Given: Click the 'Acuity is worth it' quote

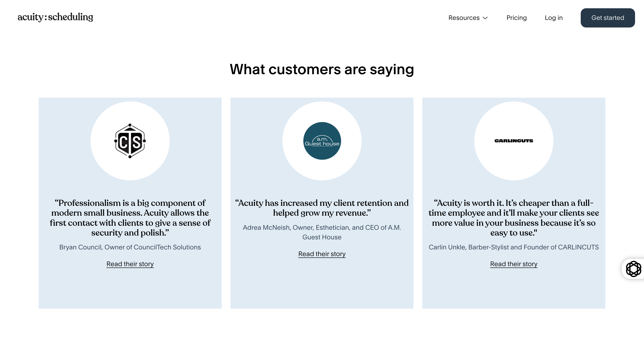Looking at the screenshot, I should coord(514,218).
